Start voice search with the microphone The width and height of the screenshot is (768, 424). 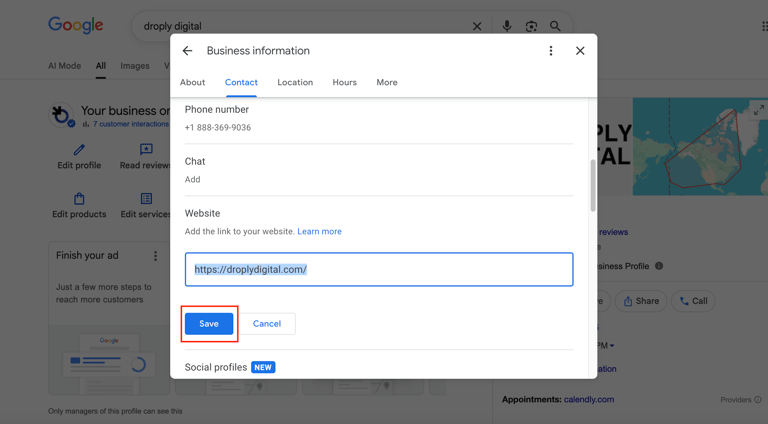[x=507, y=26]
